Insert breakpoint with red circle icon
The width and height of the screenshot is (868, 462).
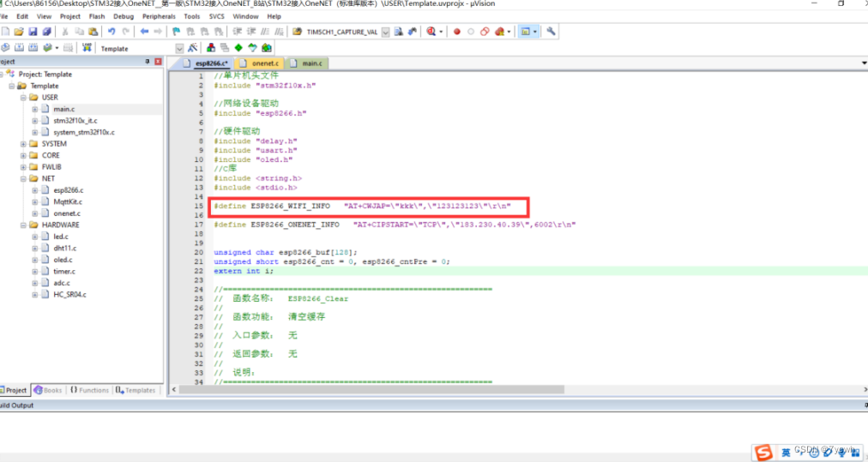[x=456, y=32]
